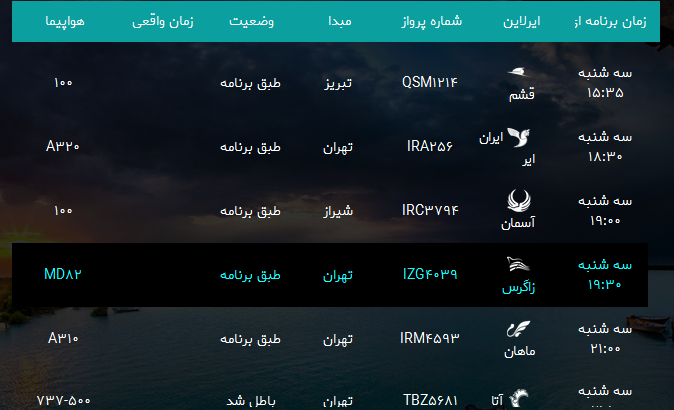The height and width of the screenshot is (410, 674).
Task: Click the Iran Air bird logo icon
Action: click(x=518, y=137)
